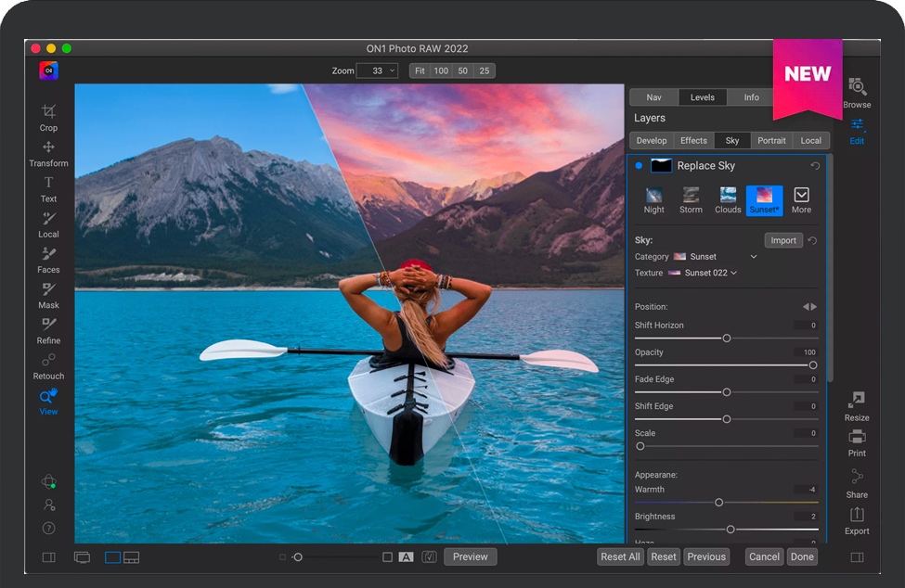905x588 pixels.
Task: Open the Resize module
Action: (856, 404)
